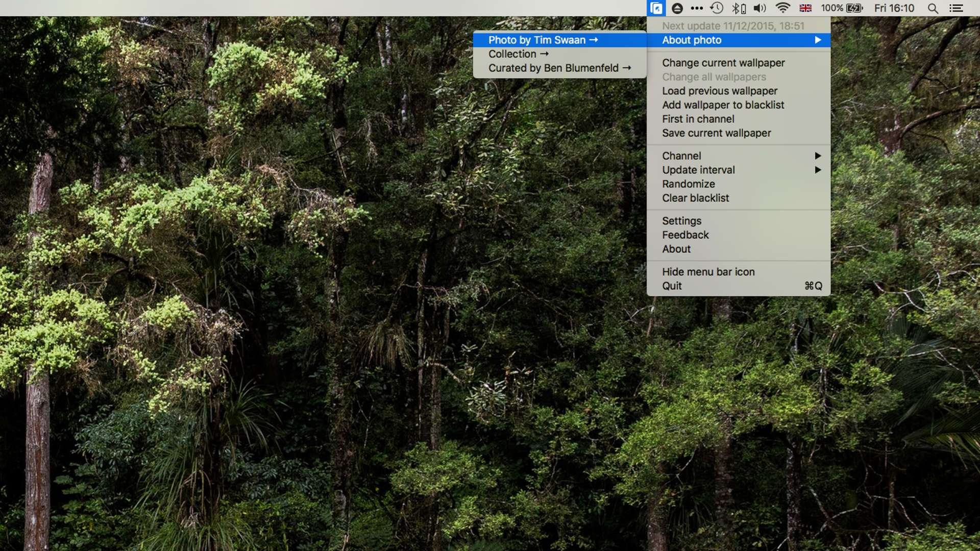Toggle Clear blacklist option

[695, 198]
